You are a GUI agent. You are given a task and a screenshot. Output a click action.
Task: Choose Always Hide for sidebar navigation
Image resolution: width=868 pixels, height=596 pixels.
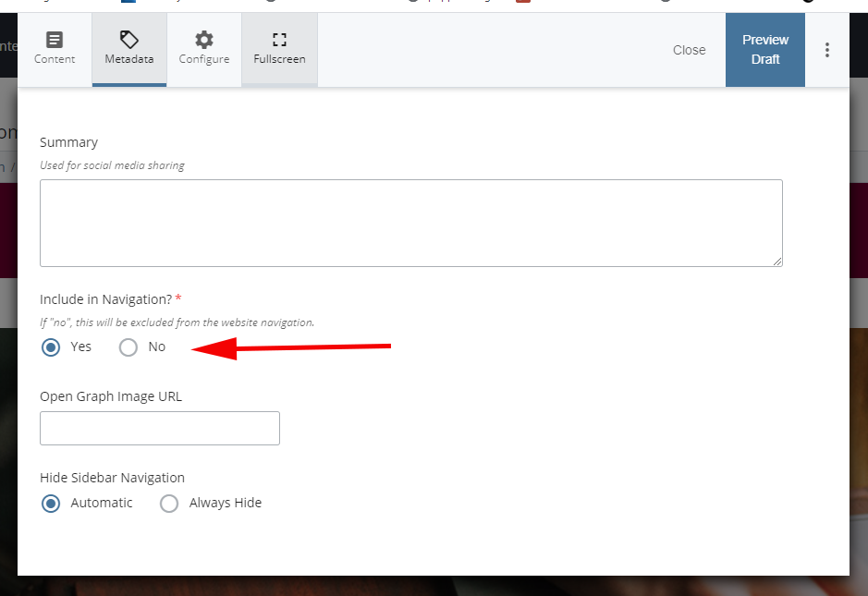point(169,503)
